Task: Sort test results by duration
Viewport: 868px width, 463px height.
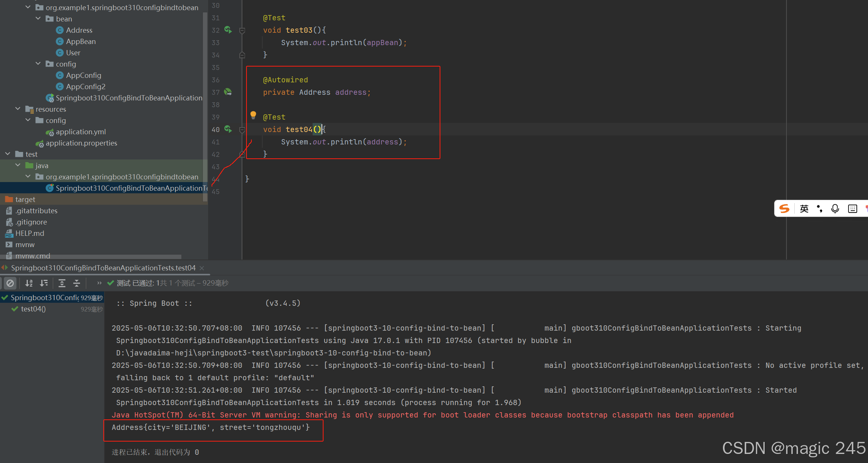Action: coord(44,283)
